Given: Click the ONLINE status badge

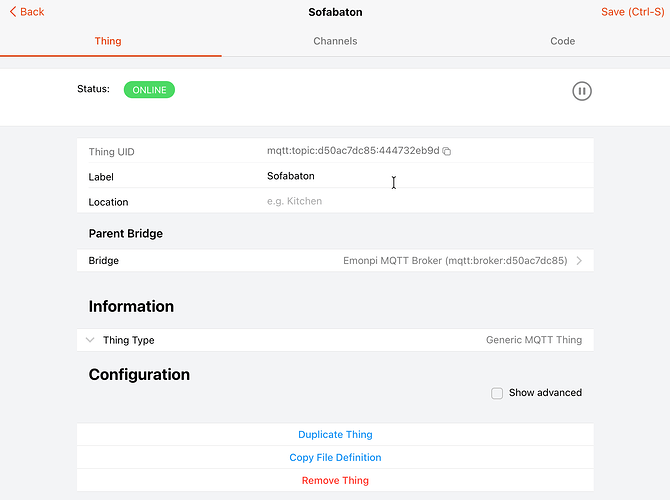Looking at the screenshot, I should coord(149,90).
